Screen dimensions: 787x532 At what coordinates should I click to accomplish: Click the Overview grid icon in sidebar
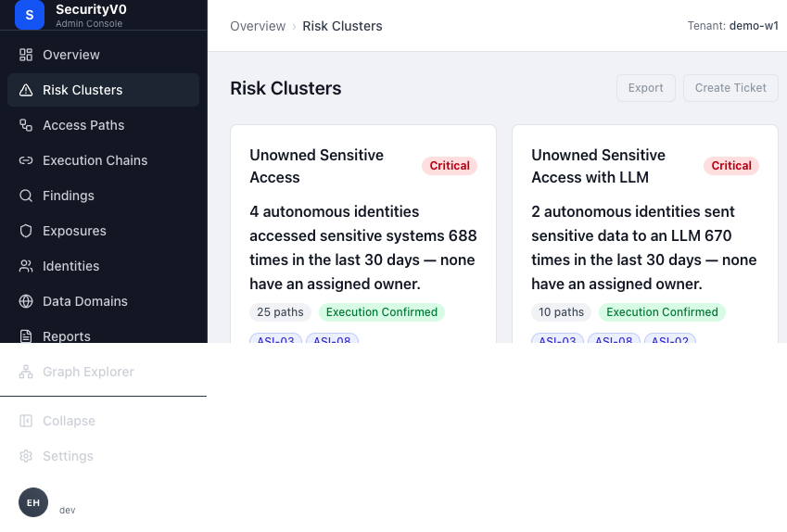coord(26,55)
